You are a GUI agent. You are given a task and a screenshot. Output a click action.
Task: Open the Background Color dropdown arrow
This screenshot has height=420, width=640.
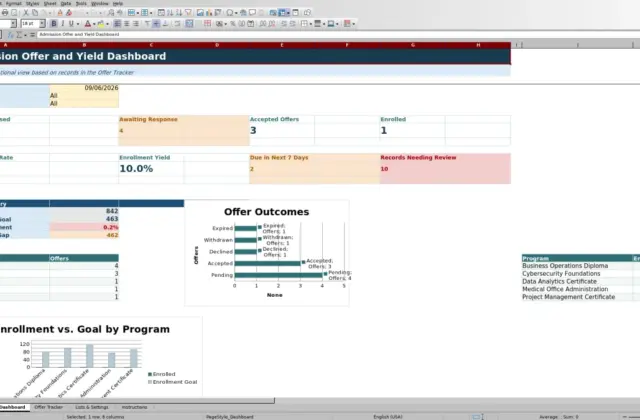(x=107, y=24)
